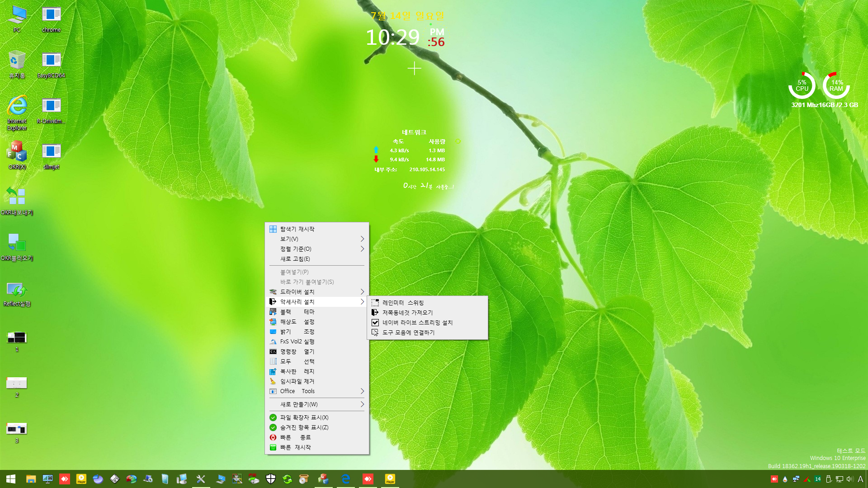Screen dimensions: 868x488
Task: Expand the 악세사리 설치 submenu
Action: [x=316, y=302]
